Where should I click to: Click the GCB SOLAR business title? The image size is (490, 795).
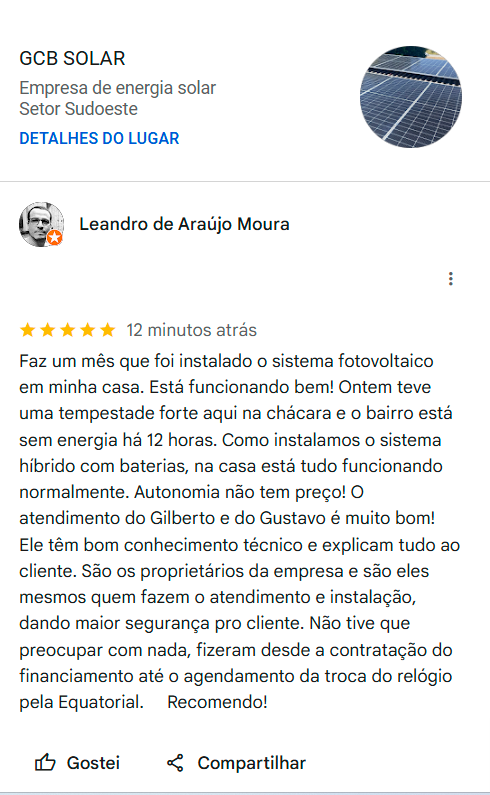(x=72, y=58)
